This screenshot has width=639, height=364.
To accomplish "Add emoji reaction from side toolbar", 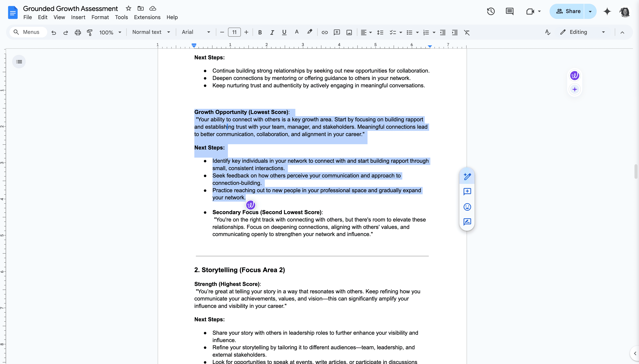I will point(467,207).
